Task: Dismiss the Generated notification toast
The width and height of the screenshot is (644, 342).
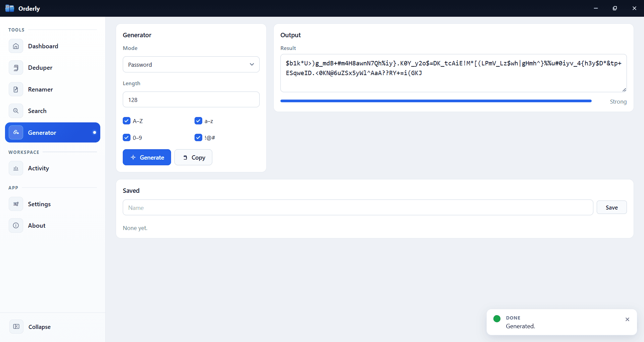Action: click(627, 320)
